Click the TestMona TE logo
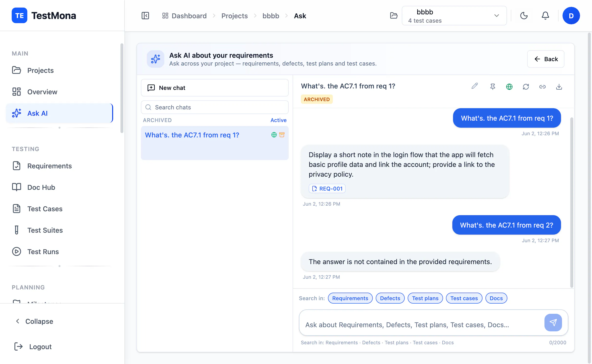This screenshot has height=364, width=592. (x=20, y=16)
